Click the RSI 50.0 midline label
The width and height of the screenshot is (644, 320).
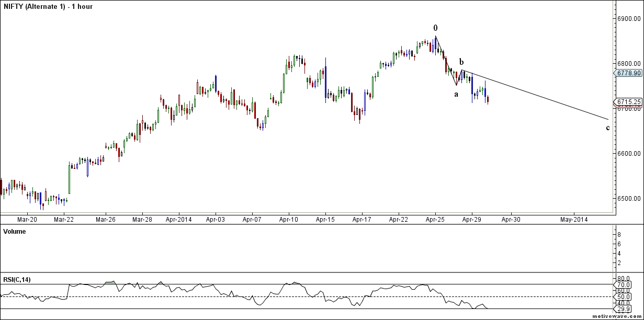[624, 297]
